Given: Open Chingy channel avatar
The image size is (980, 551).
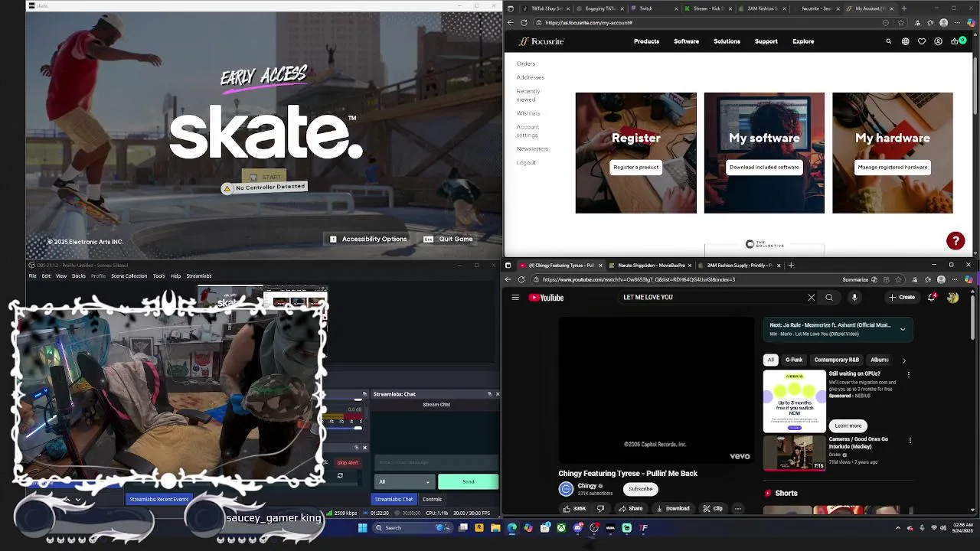Looking at the screenshot, I should click(566, 489).
